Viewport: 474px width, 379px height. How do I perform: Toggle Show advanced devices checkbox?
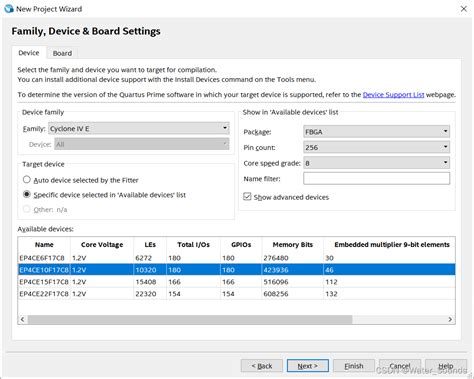pyautogui.click(x=247, y=197)
